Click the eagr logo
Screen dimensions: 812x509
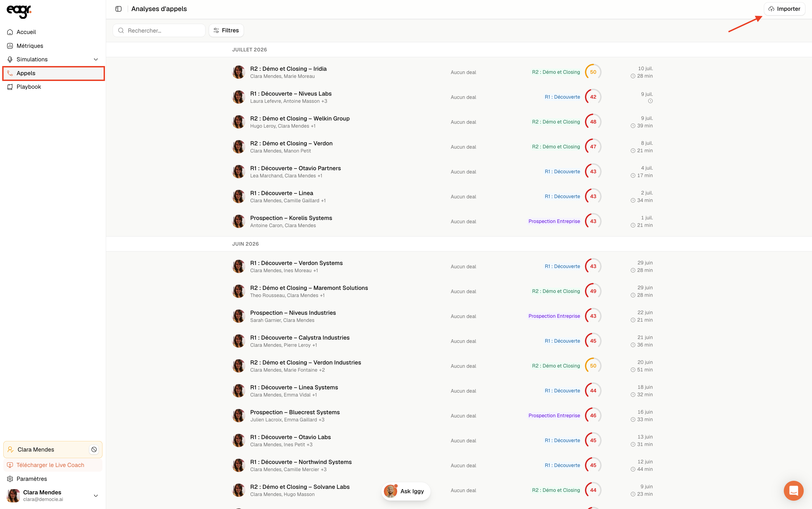click(19, 11)
